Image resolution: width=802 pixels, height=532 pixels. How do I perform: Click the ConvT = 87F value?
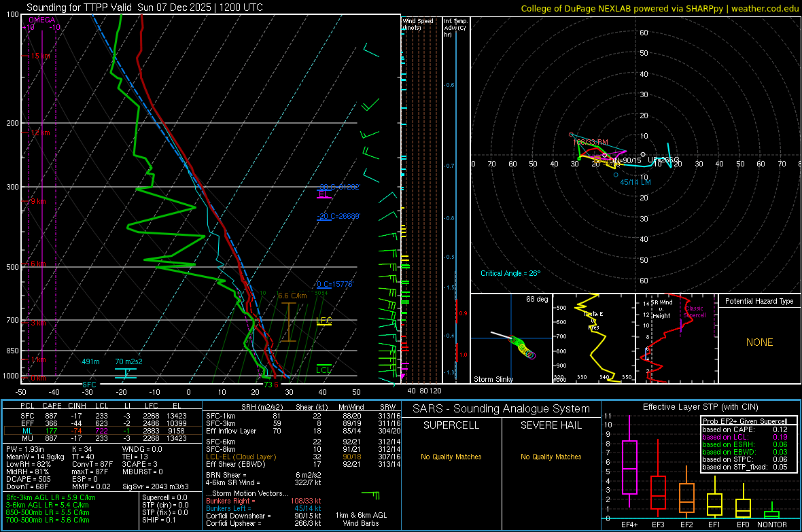[92, 464]
